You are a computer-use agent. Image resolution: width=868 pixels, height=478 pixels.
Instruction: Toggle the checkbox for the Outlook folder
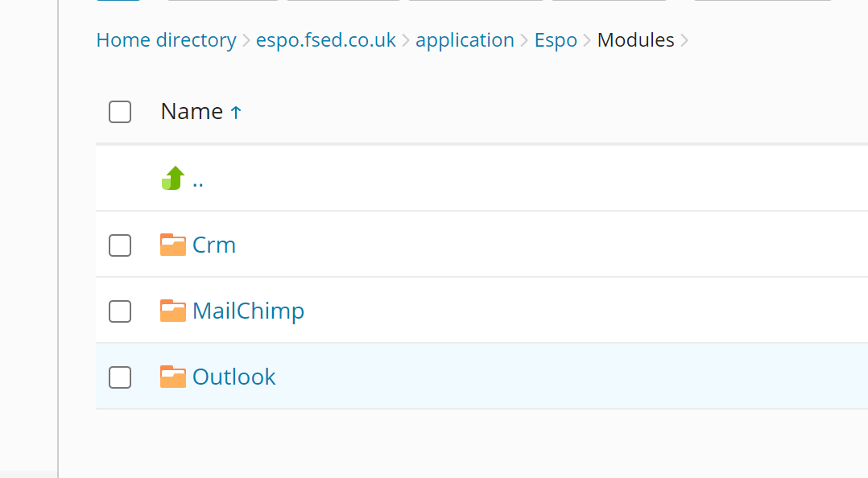click(x=120, y=377)
